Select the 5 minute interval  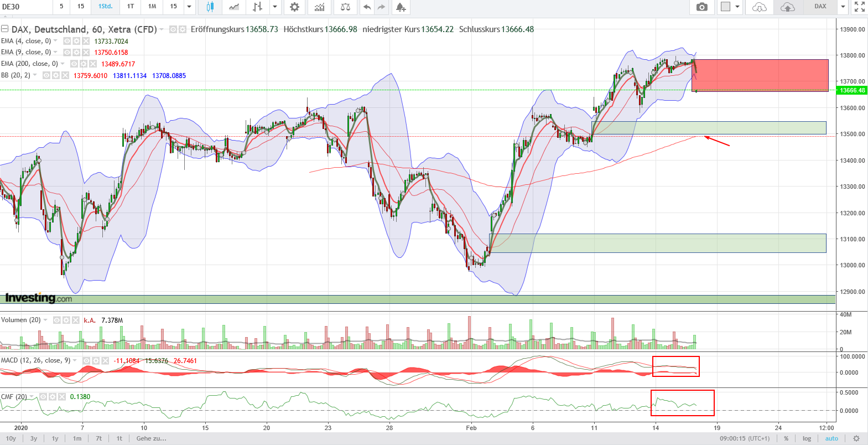click(x=61, y=7)
